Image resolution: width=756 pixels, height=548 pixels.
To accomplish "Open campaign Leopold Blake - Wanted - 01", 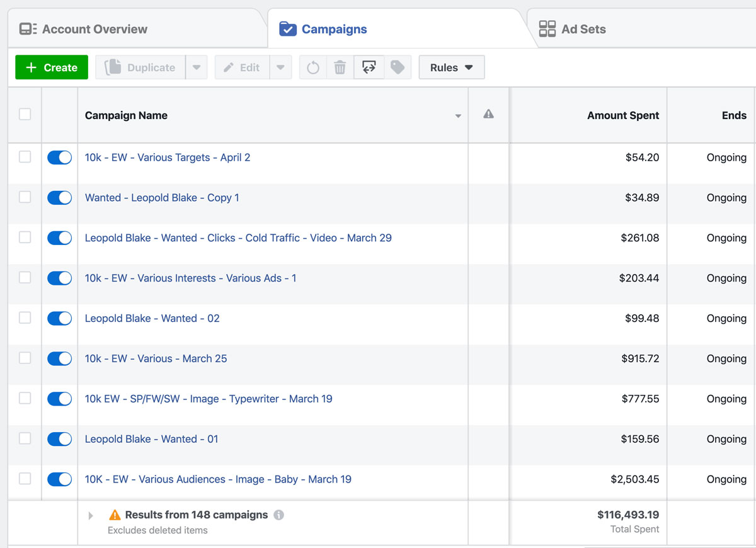I will 152,439.
